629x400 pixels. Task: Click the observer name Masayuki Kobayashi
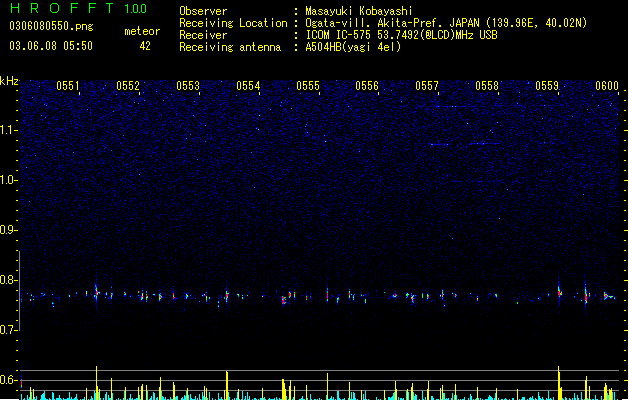coord(358,11)
